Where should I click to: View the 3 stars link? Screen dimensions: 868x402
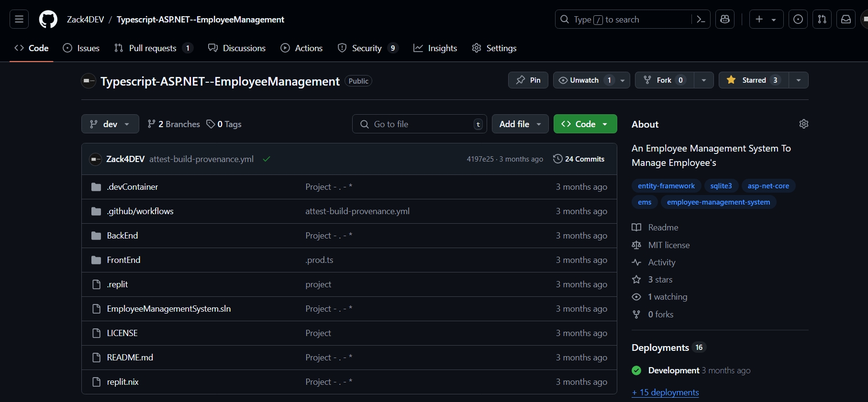point(652,280)
